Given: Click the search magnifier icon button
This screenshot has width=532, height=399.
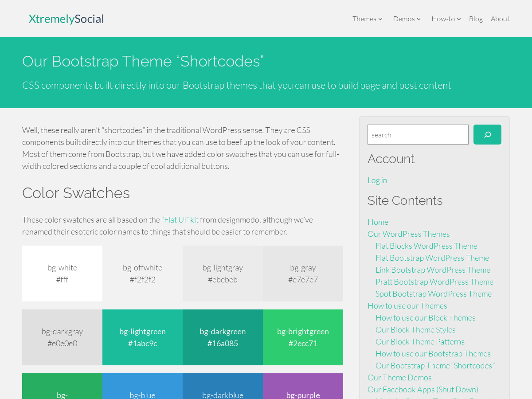Looking at the screenshot, I should [487, 134].
